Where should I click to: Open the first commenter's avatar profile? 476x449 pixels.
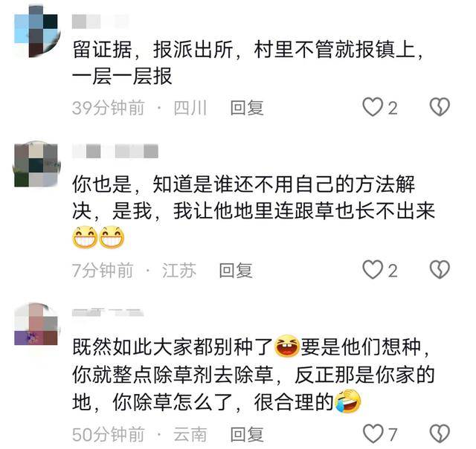[x=37, y=32]
